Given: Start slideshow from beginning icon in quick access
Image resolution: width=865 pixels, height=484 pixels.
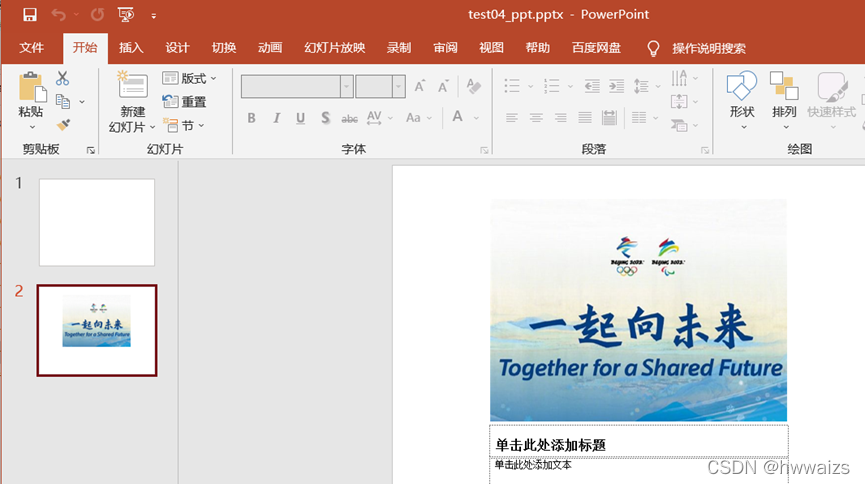Looking at the screenshot, I should coord(126,14).
